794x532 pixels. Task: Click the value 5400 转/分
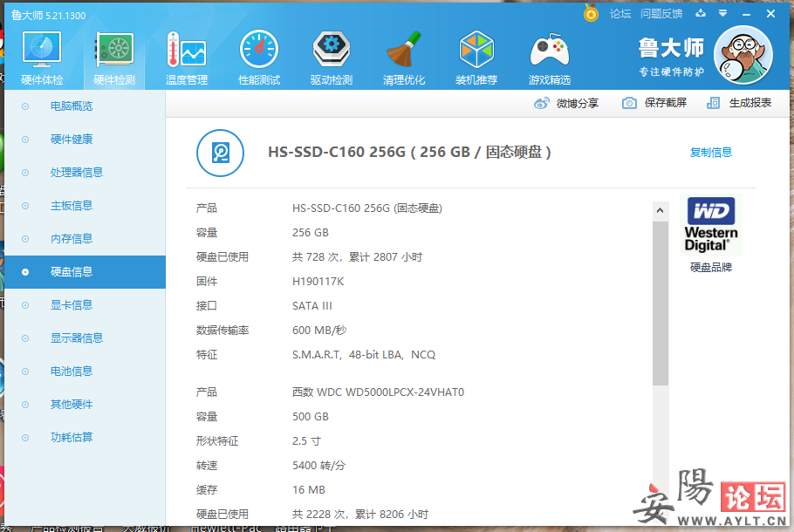coord(319,465)
